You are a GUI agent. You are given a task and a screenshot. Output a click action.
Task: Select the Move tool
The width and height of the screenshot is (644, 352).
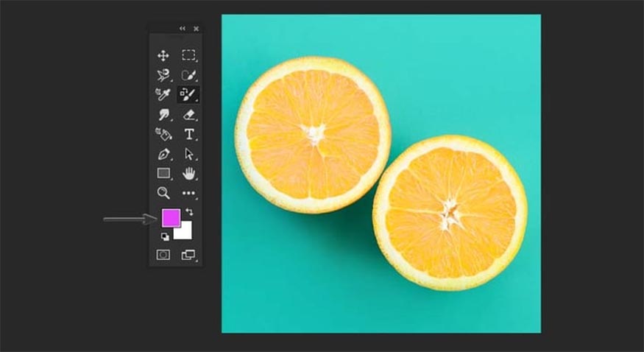(163, 55)
